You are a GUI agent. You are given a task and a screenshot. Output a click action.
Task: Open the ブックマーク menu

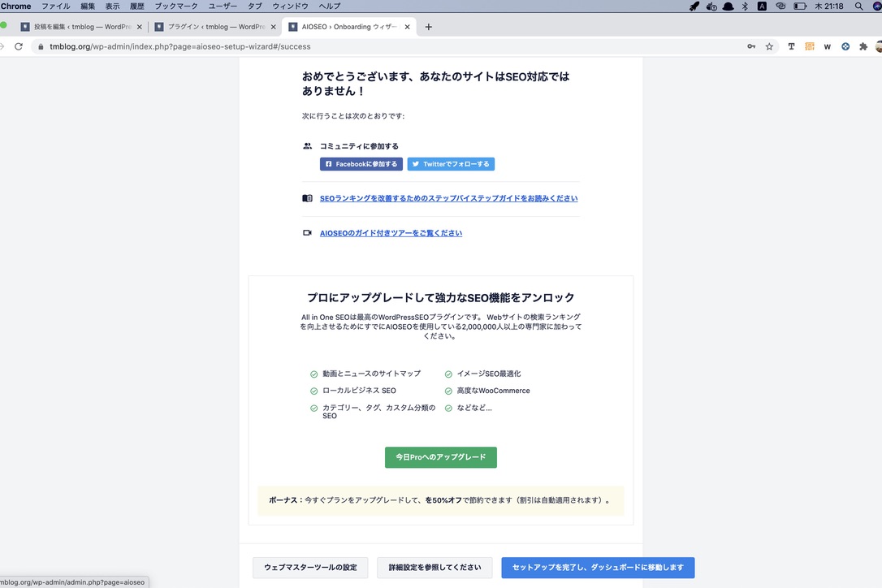click(176, 6)
